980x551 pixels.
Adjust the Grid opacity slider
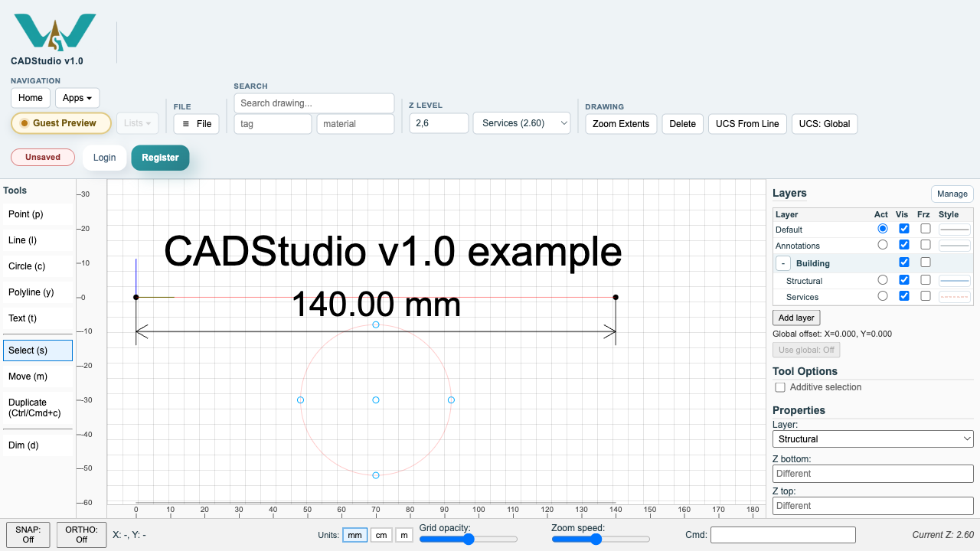click(469, 540)
